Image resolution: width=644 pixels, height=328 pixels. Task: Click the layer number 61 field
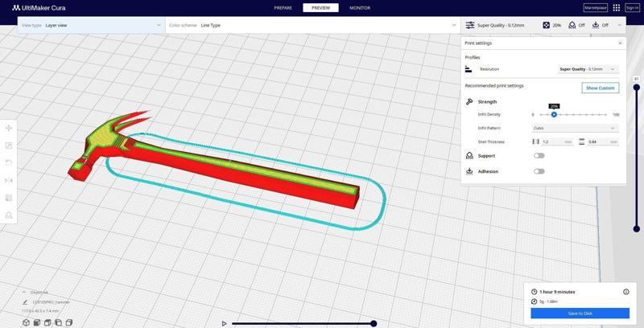point(637,79)
